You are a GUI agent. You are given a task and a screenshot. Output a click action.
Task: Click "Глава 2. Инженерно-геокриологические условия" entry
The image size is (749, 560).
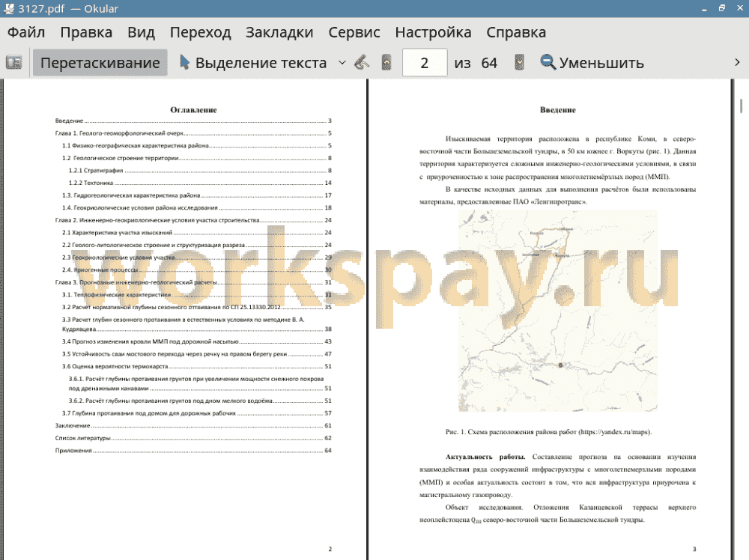click(193, 220)
